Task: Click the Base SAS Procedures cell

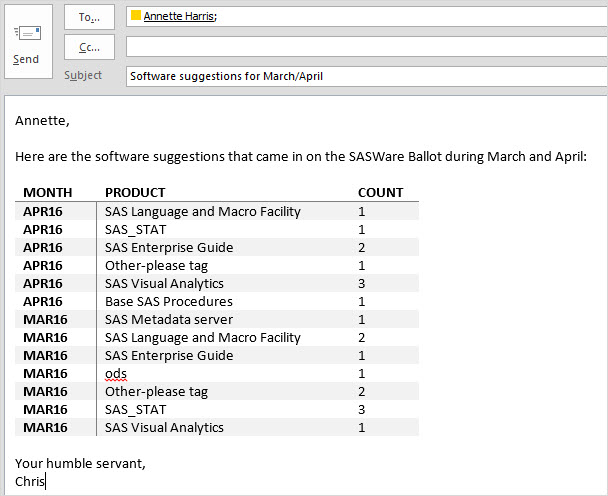Action: click(169, 301)
